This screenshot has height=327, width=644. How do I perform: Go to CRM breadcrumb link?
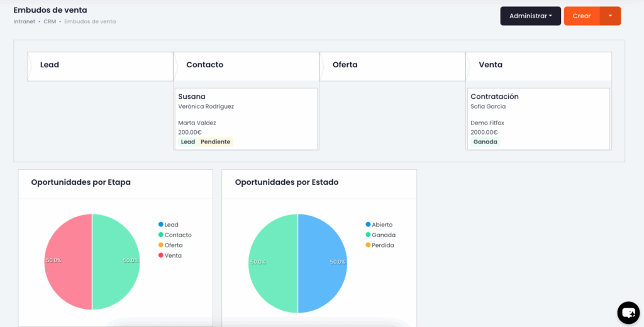(50, 21)
